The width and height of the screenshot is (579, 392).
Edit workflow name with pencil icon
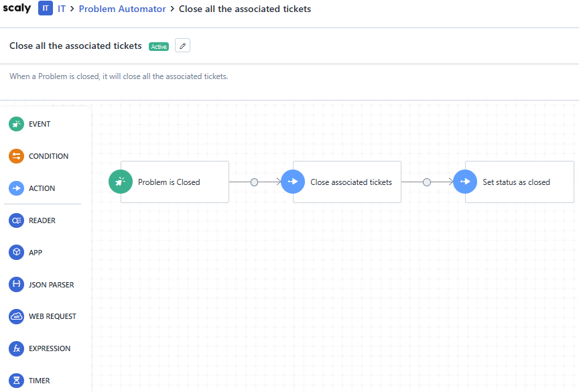point(183,46)
